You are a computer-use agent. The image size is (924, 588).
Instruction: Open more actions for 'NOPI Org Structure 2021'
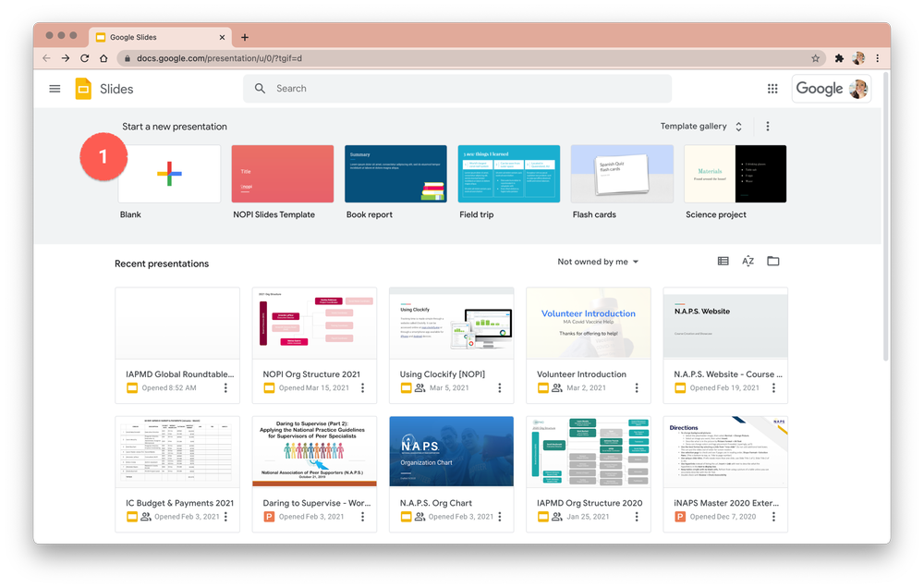(x=361, y=387)
